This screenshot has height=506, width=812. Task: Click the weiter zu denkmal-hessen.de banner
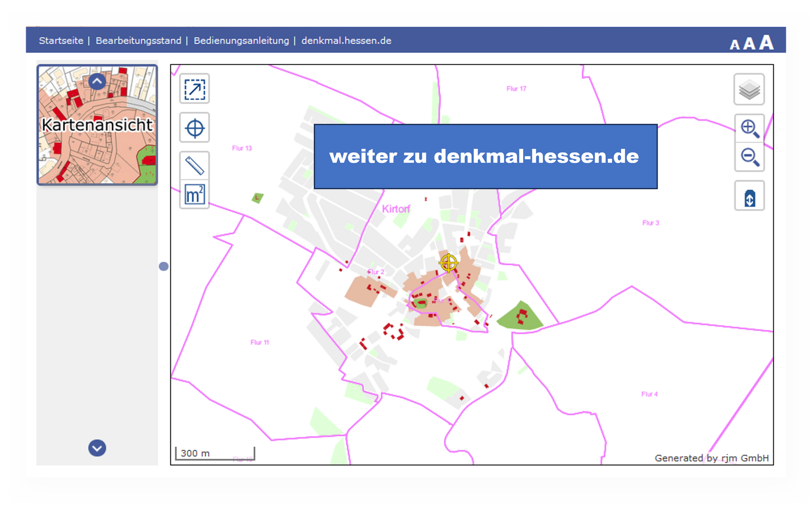[485, 157]
